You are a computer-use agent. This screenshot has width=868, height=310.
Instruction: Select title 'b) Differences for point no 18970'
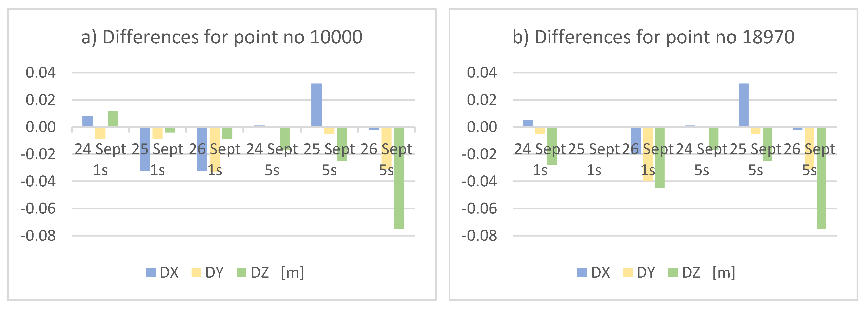pos(653,37)
